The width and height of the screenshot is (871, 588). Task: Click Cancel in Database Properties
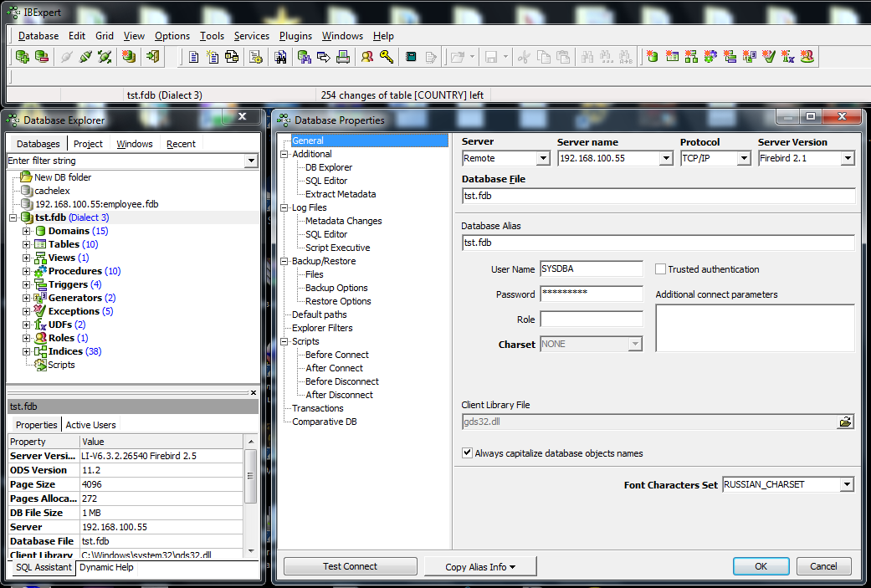(x=823, y=566)
